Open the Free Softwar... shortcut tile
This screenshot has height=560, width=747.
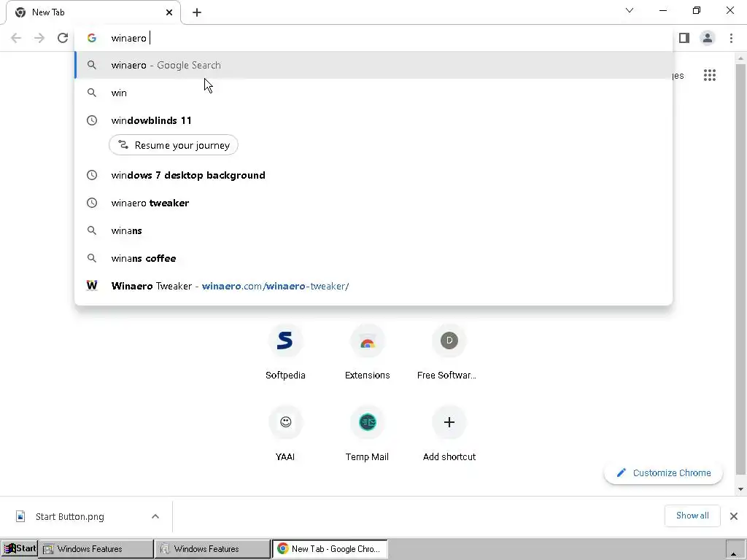point(449,352)
